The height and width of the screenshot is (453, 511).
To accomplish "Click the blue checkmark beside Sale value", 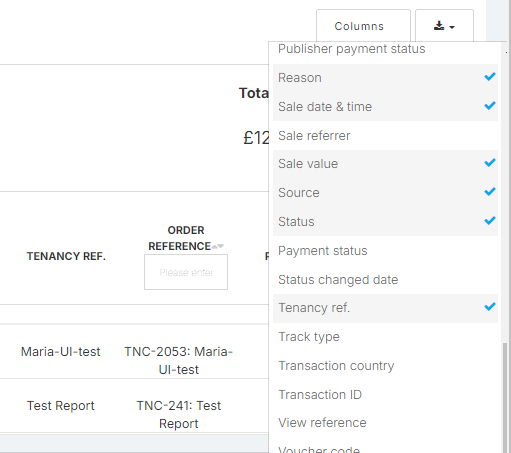I will [490, 163].
